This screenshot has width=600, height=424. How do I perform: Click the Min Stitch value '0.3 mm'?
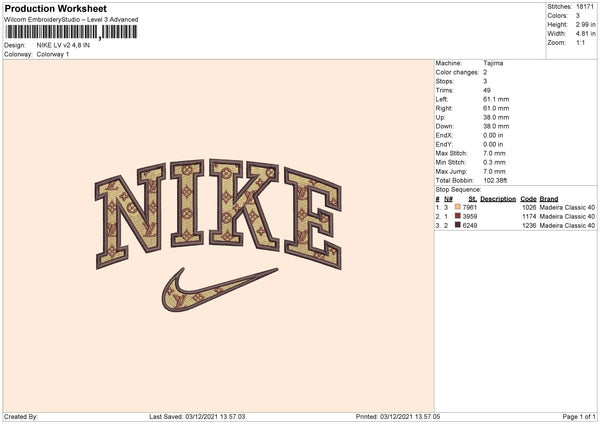point(494,162)
